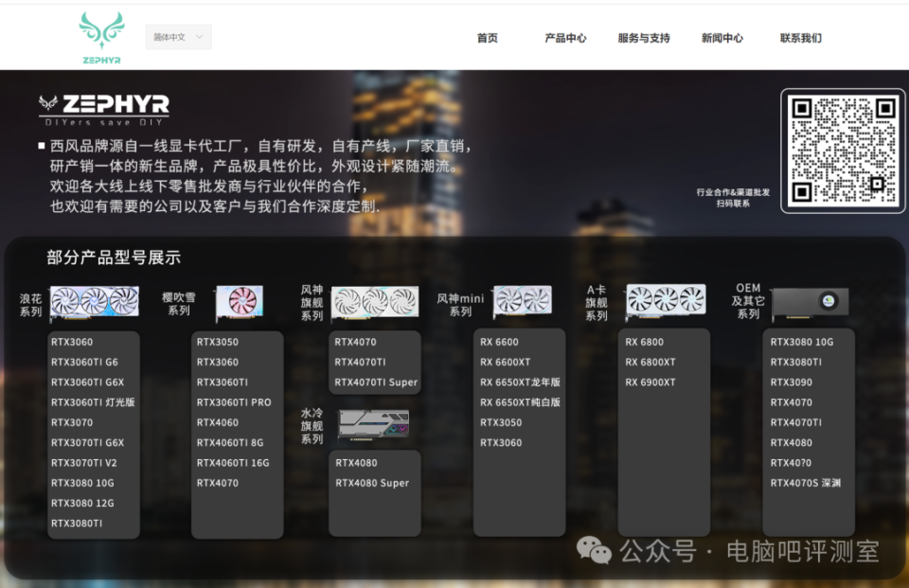Select the RX 6600XT entry

click(x=505, y=362)
